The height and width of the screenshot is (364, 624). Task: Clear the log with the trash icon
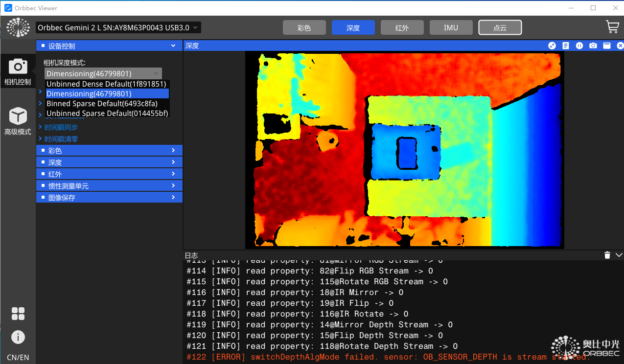(x=607, y=255)
